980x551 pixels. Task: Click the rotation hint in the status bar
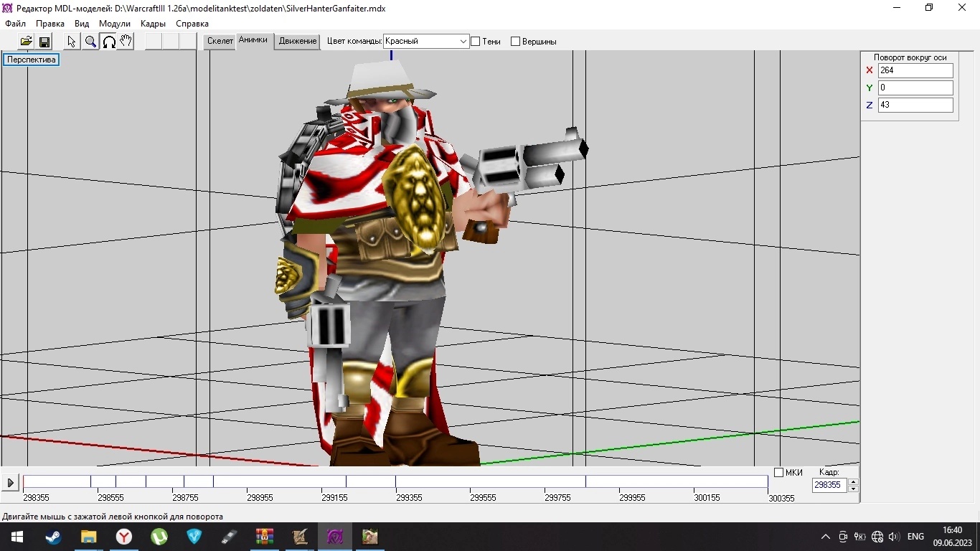point(113,517)
